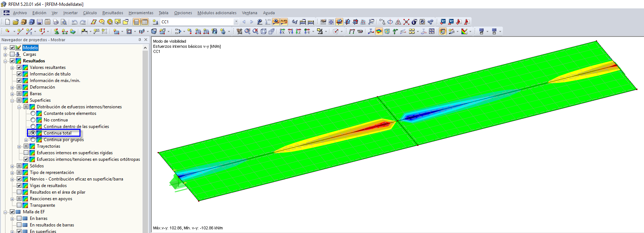Save model with floppy disk icon
644x233 pixels.
[x=39, y=22]
